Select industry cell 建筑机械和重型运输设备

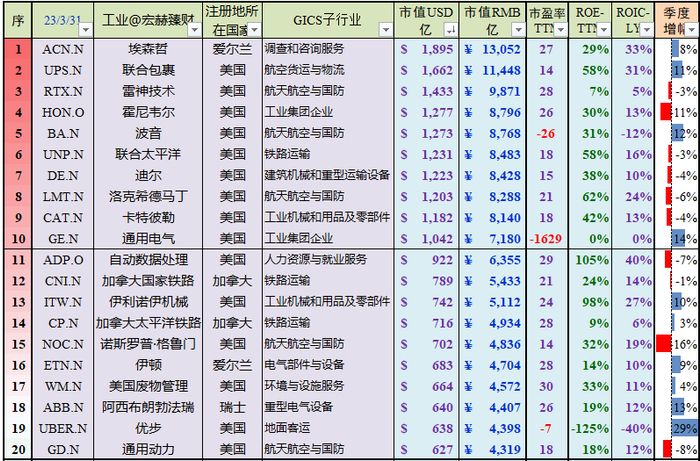328,175
